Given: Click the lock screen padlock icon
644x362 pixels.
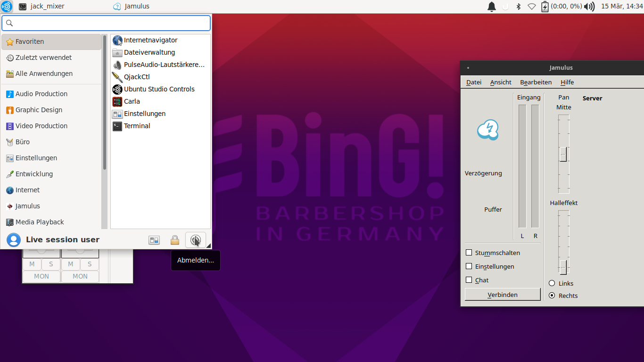Looking at the screenshot, I should point(175,240).
